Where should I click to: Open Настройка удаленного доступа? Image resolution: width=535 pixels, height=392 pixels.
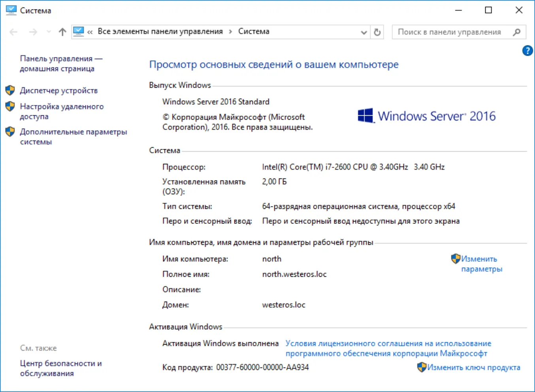click(x=62, y=111)
